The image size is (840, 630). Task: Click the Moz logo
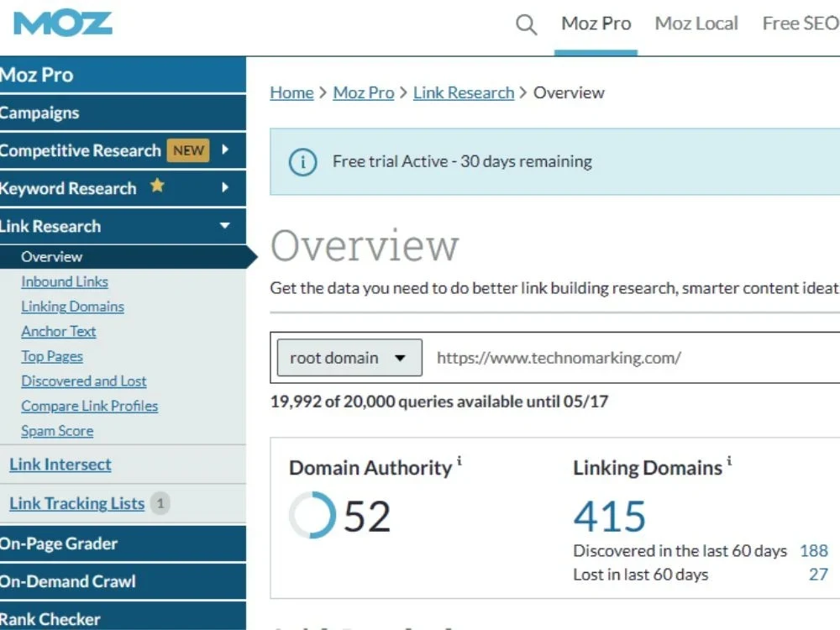coord(63,24)
